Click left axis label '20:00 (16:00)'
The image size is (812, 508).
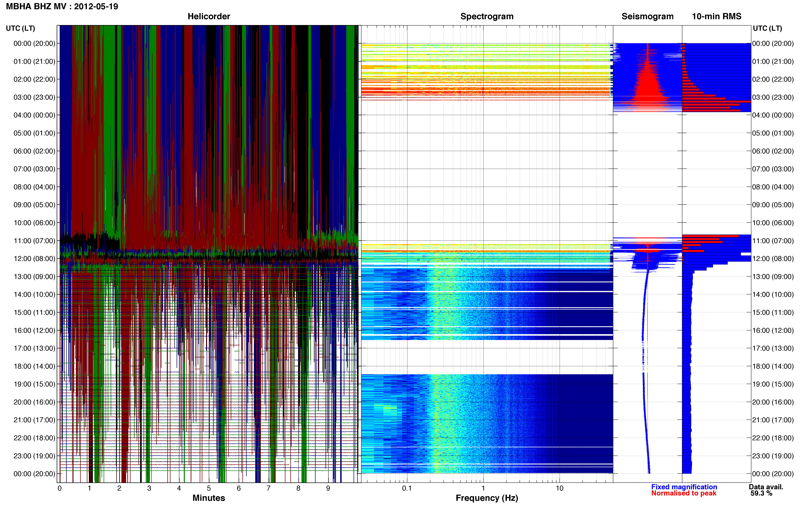coord(34,402)
